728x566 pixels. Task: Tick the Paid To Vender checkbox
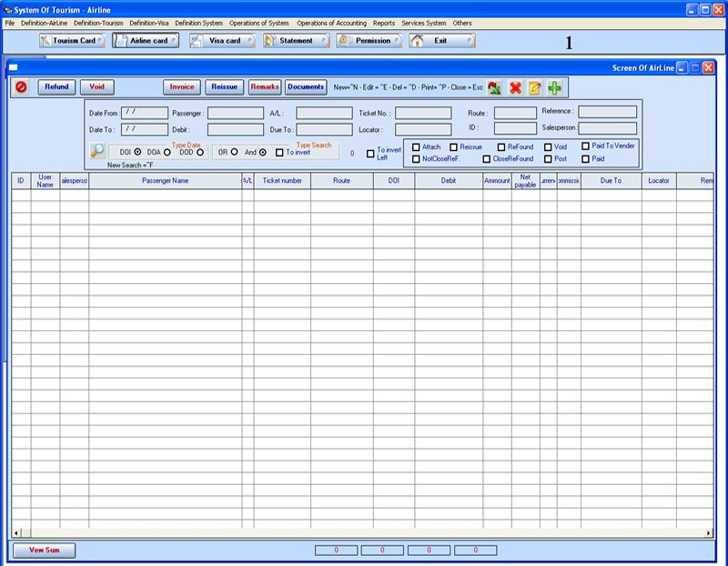585,146
